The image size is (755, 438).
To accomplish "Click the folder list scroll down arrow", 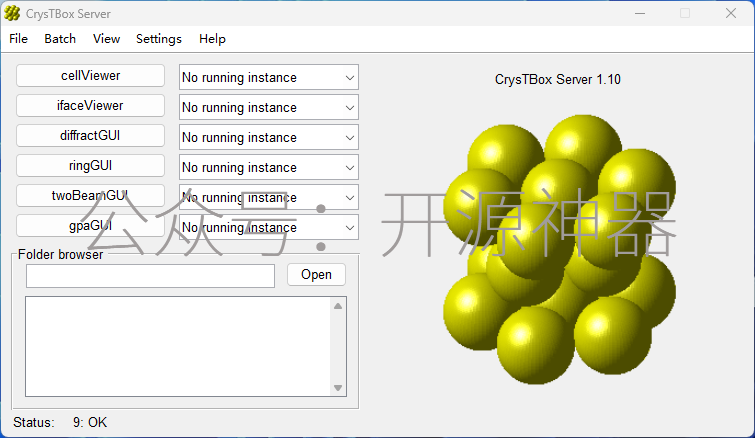I will pyautogui.click(x=338, y=388).
